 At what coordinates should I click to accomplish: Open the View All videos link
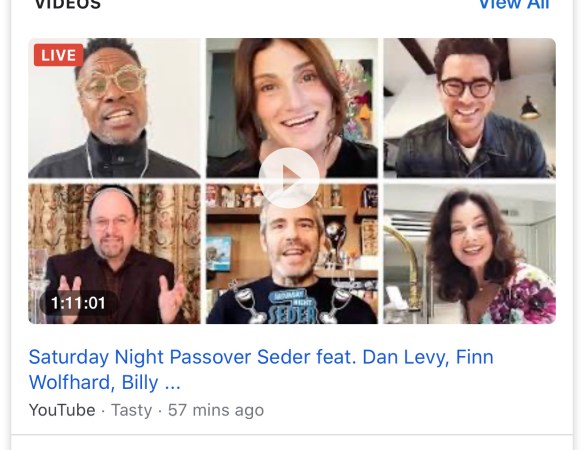(514, 4)
